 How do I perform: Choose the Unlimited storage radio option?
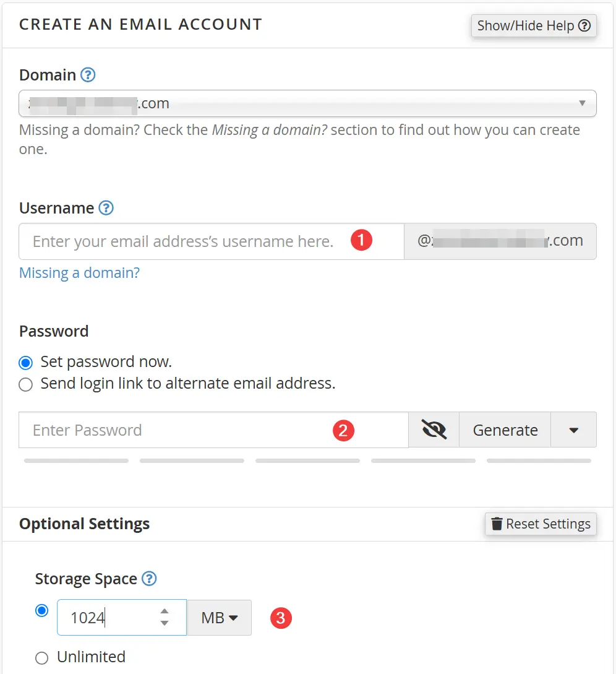coord(41,658)
